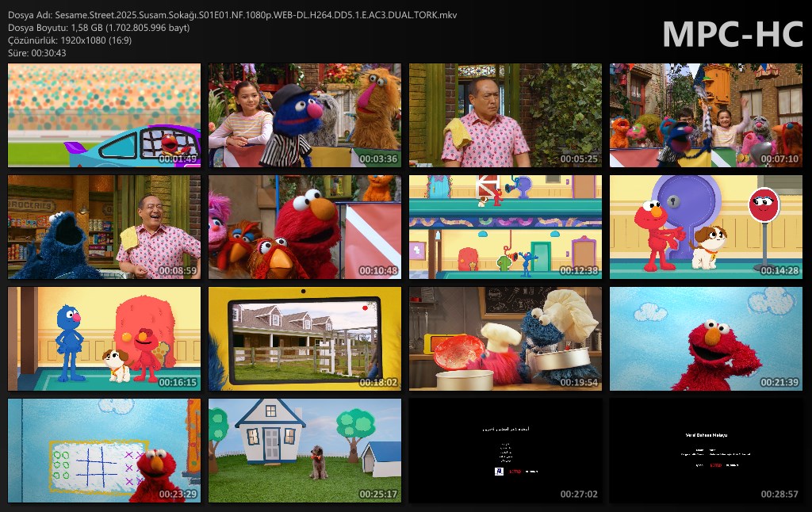
Task: Select the Cookie Monster baking frame at 00:19:54
Action: (x=505, y=339)
